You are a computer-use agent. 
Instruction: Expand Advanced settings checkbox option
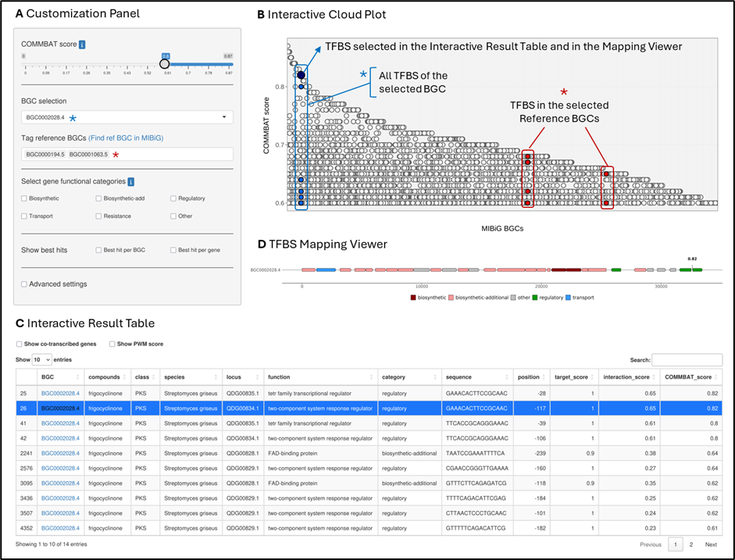click(25, 284)
